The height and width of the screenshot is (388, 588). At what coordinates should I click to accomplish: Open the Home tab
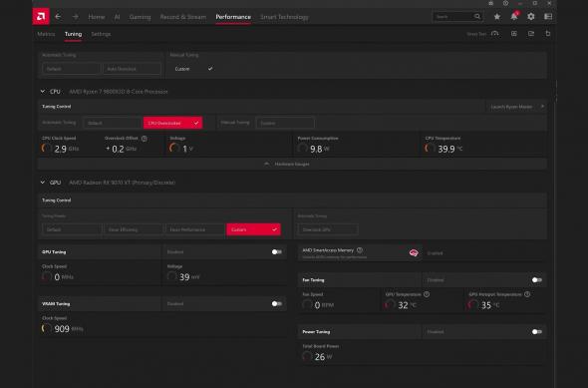[x=97, y=17]
